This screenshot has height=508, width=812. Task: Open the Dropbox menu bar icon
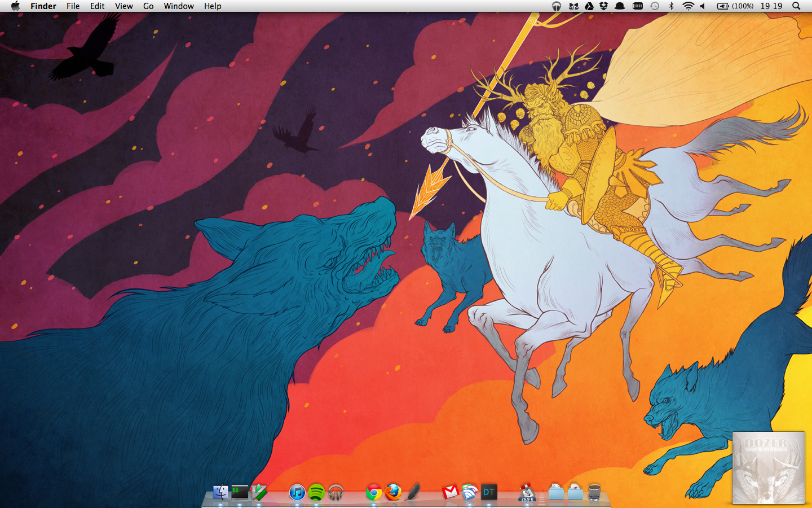pyautogui.click(x=604, y=6)
